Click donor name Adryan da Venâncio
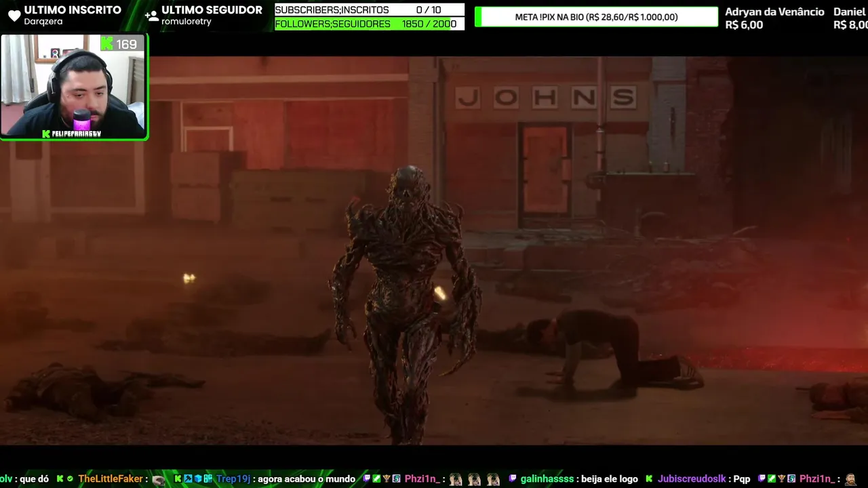 (x=774, y=12)
